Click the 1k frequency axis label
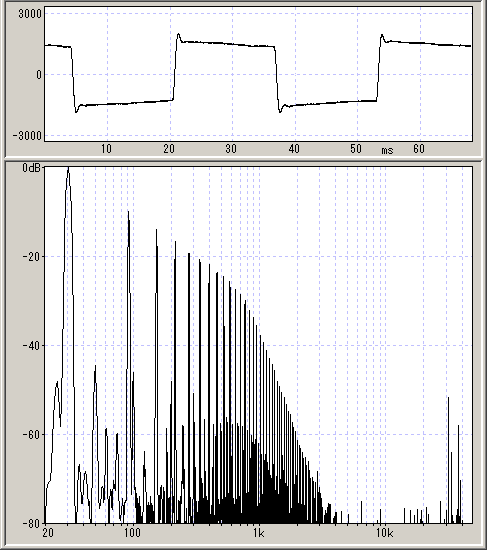Viewport: 487px width, 550px height. (x=259, y=533)
